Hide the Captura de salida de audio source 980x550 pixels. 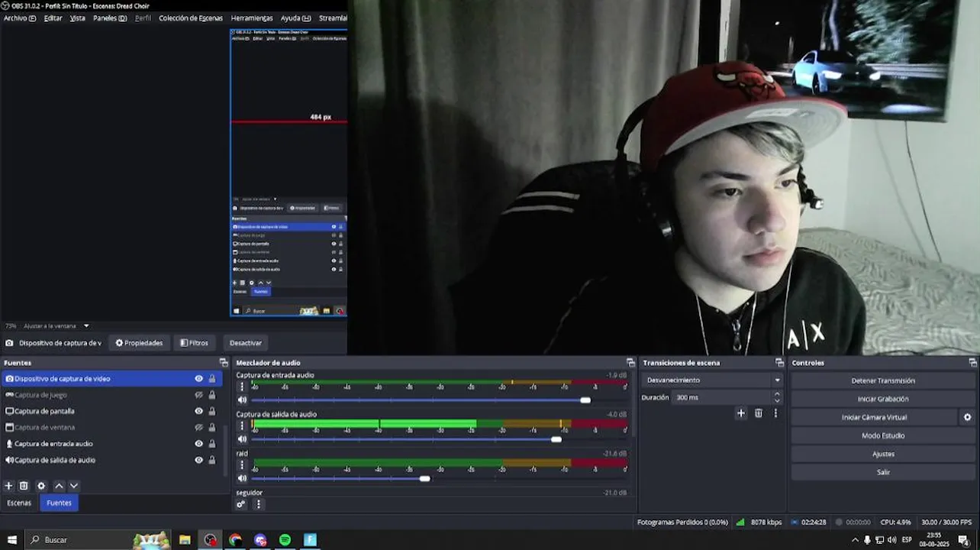coord(198,461)
